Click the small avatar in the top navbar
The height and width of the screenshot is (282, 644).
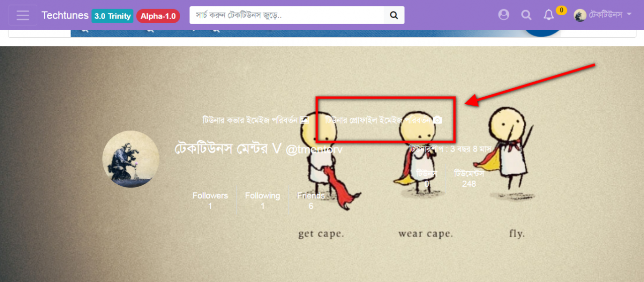point(580,15)
